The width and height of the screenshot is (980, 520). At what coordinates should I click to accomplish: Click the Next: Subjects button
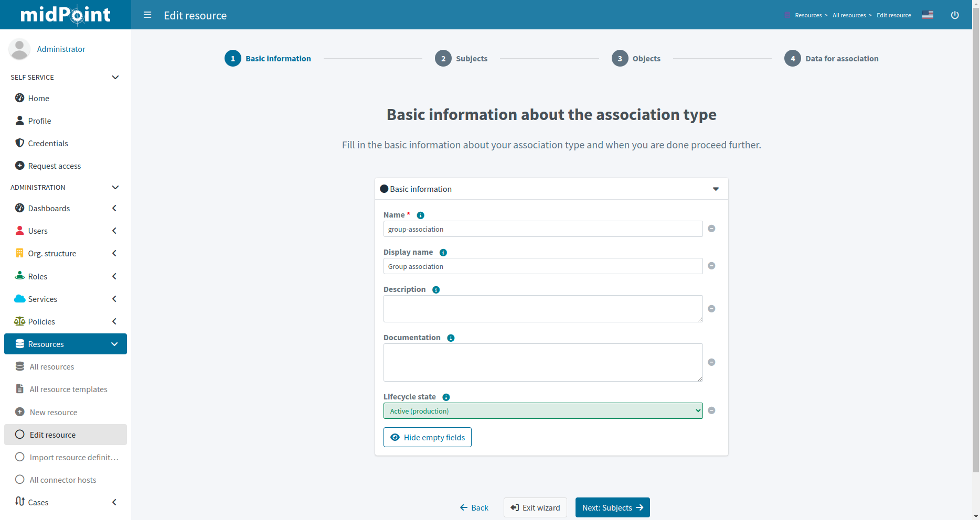(x=612, y=507)
